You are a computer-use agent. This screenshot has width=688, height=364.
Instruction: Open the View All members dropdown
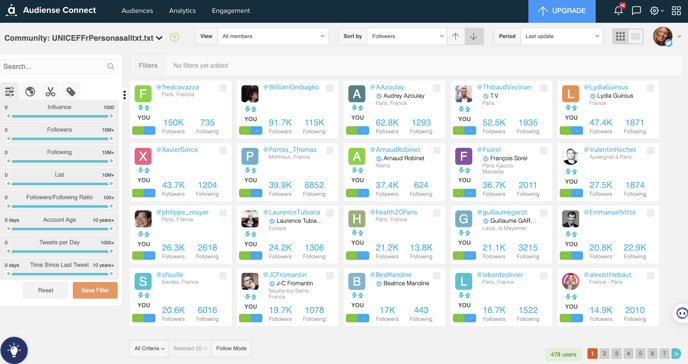coord(273,36)
